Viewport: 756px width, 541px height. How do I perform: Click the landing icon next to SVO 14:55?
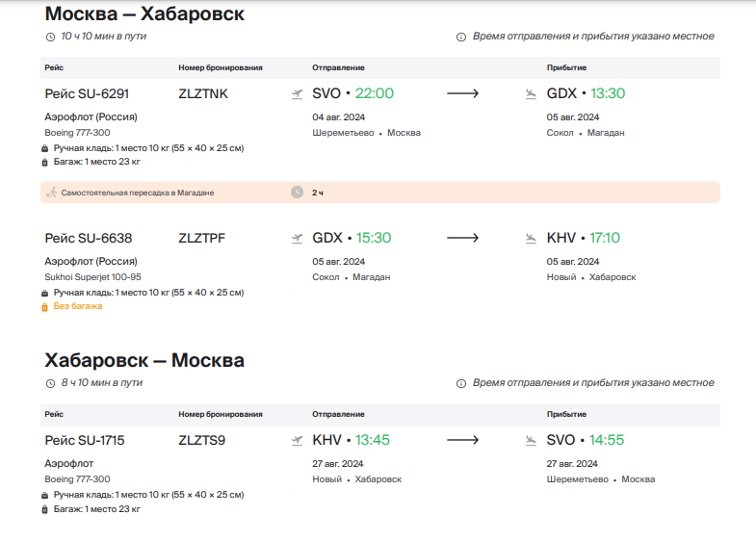pyautogui.click(x=531, y=441)
